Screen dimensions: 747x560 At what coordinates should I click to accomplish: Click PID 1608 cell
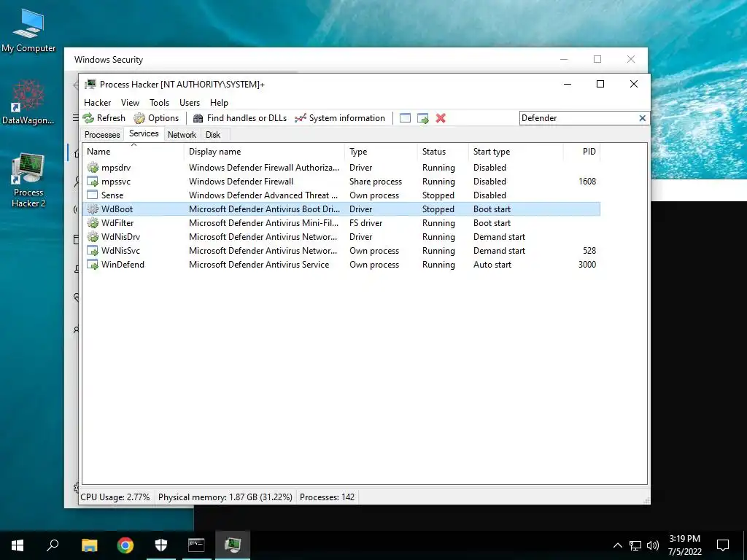[x=587, y=182]
